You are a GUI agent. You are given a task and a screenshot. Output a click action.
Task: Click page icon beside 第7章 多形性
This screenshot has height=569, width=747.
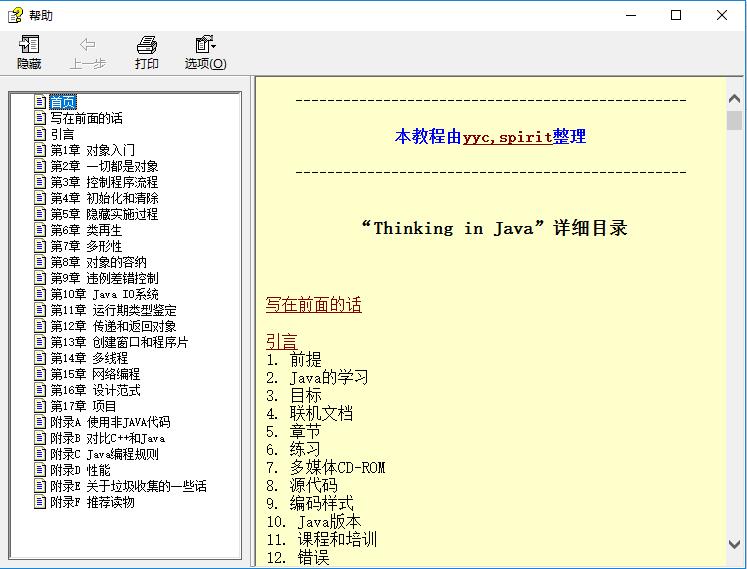(40, 245)
